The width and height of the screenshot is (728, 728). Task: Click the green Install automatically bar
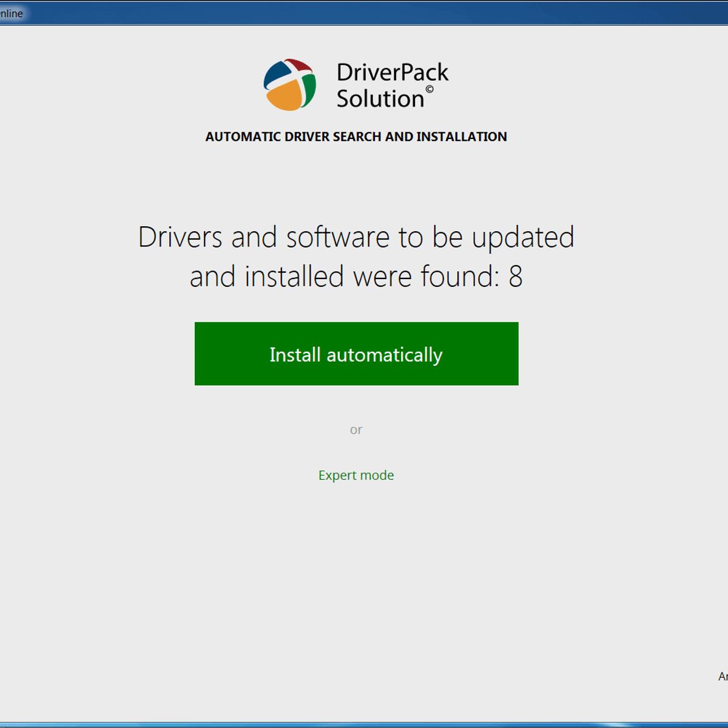coord(356,354)
